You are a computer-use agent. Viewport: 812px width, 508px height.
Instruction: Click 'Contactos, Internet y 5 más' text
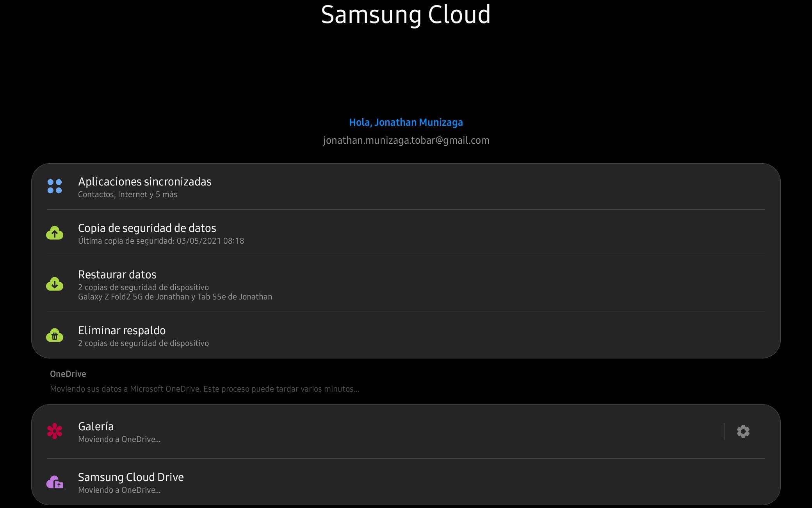tap(128, 194)
